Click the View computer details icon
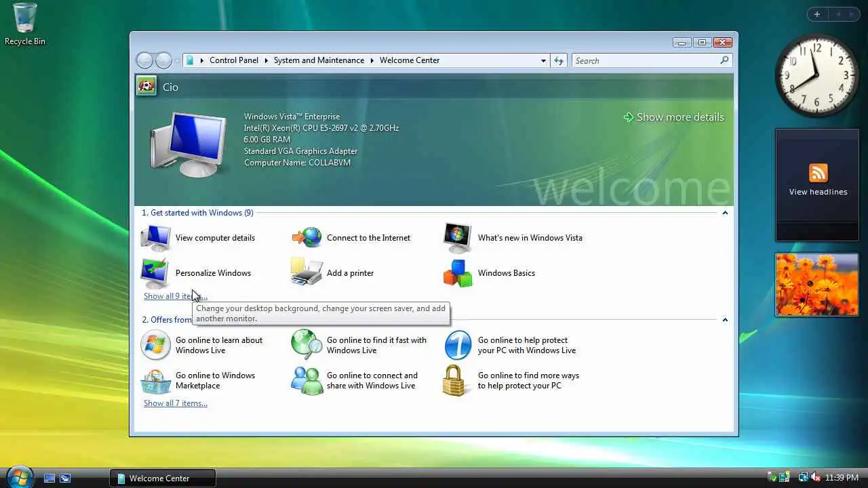Screen dimensions: 868x488 (x=155, y=238)
